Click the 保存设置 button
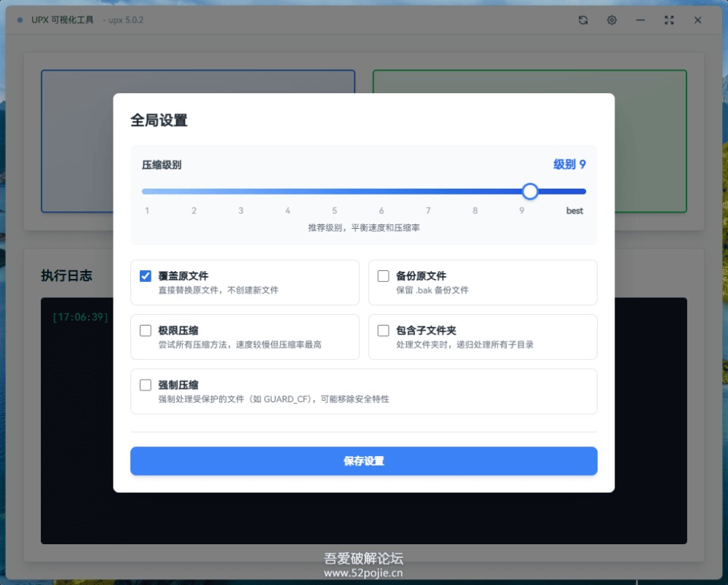This screenshot has width=728, height=585. pos(363,461)
